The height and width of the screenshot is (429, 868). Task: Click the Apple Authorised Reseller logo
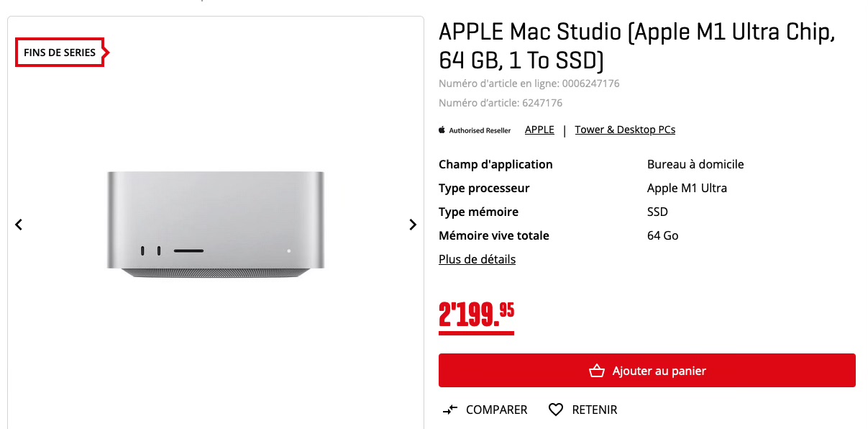(475, 130)
